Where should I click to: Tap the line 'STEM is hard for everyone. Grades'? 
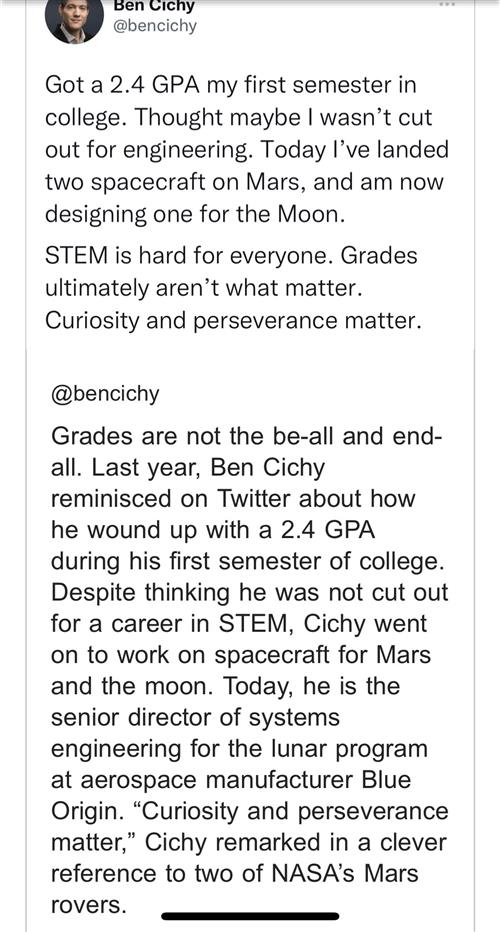point(231,256)
